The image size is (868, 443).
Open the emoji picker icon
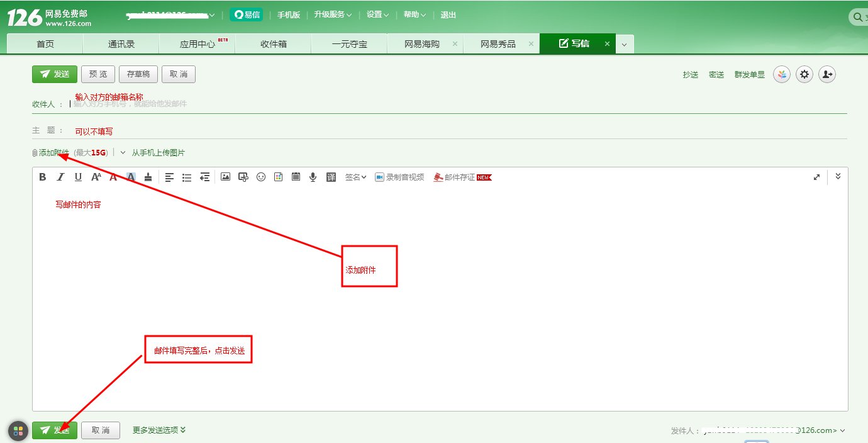coord(261,177)
